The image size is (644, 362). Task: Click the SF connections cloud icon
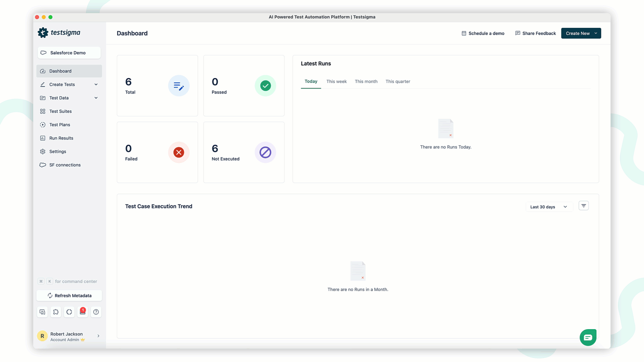(x=43, y=165)
